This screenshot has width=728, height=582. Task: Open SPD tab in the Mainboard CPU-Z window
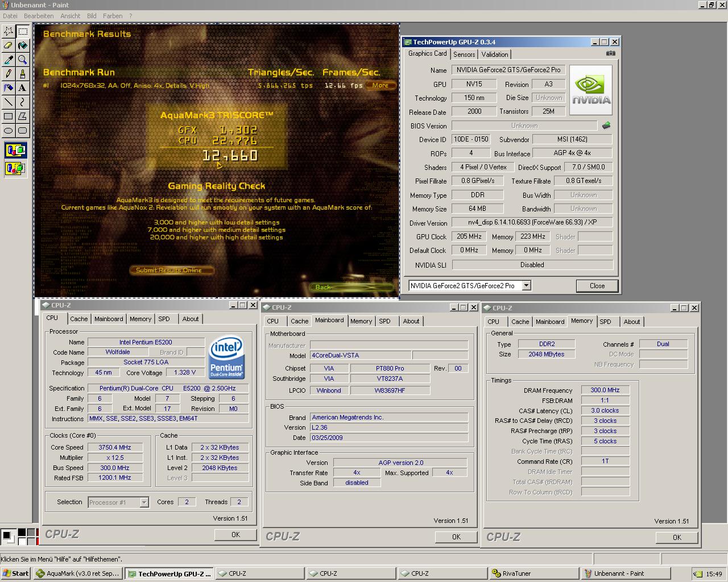[x=384, y=321]
